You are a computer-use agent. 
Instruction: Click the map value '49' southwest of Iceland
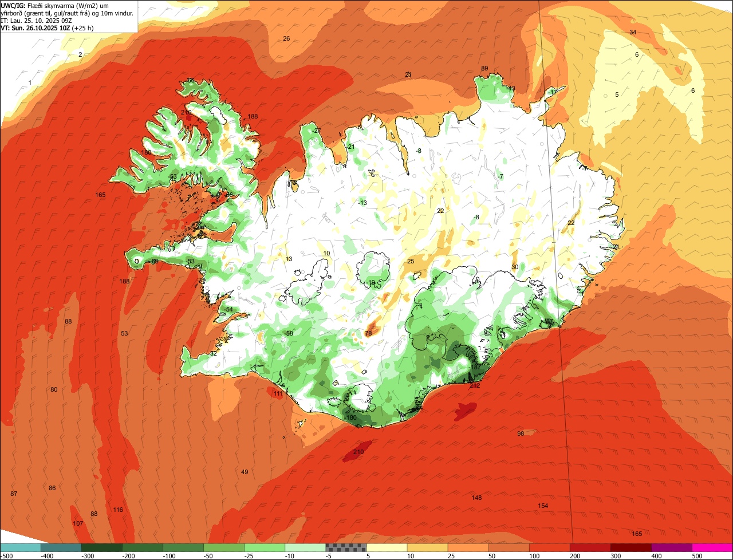point(245,472)
